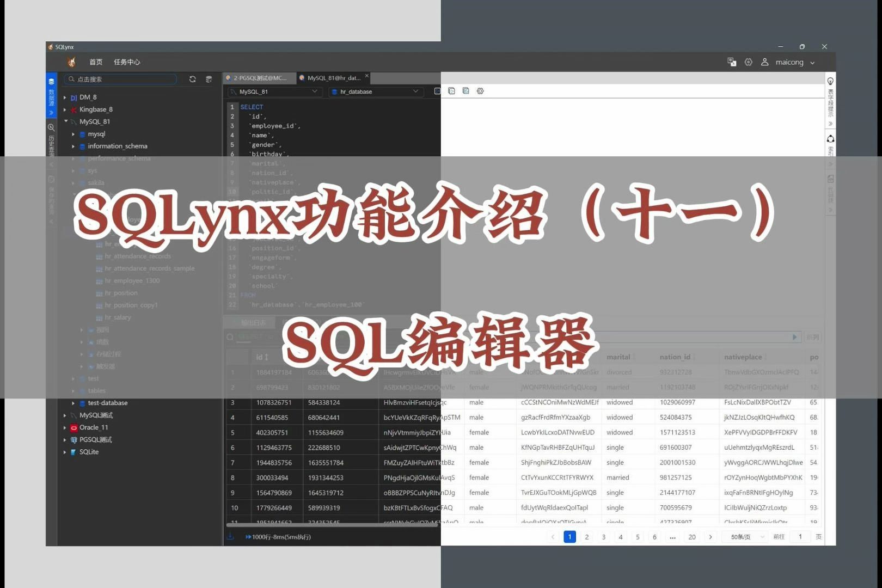Expand the Oracle_11 connection node
The width and height of the screenshot is (882, 588).
click(65, 427)
